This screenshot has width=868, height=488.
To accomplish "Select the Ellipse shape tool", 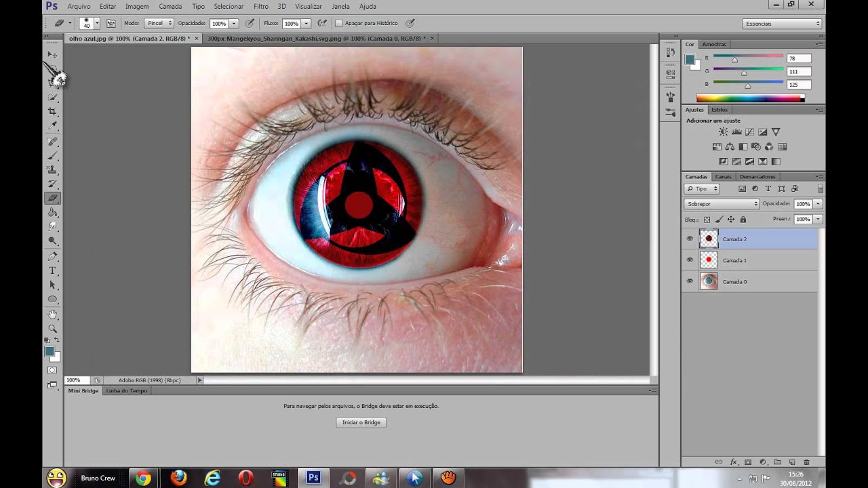I will click(52, 299).
